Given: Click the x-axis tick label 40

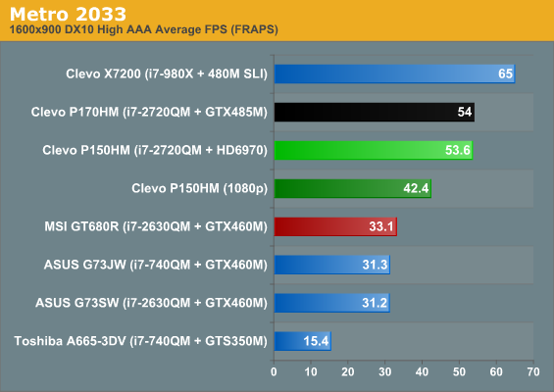Looking at the screenshot, I should (x=423, y=371).
